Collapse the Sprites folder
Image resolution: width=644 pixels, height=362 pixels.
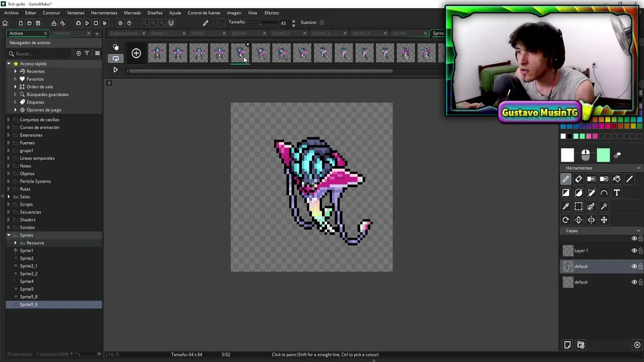tap(9, 235)
